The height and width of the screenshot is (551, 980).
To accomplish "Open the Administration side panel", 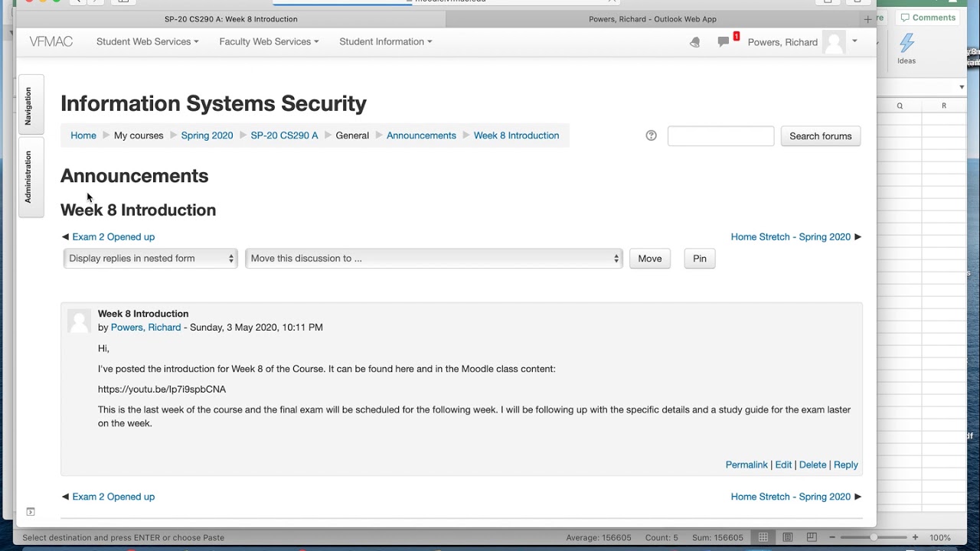I will (28, 177).
